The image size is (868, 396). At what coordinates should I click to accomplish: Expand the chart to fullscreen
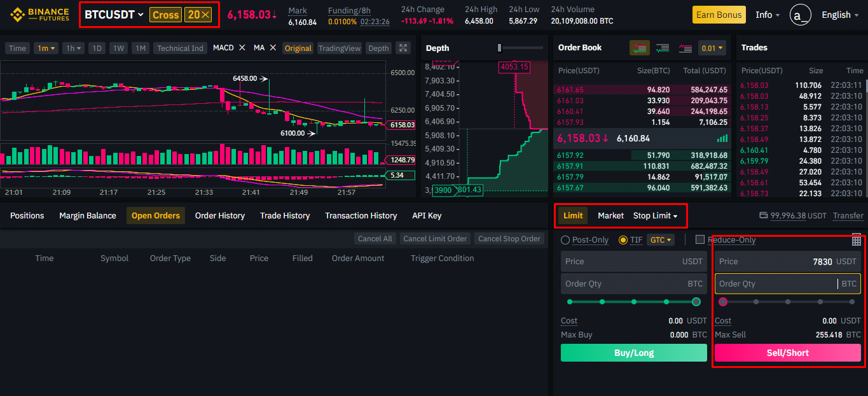[x=403, y=48]
